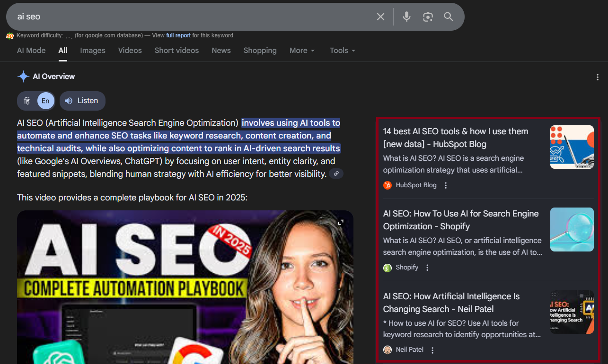Open the Tools dropdown
Screen dimensions: 608x364
pyautogui.click(x=342, y=51)
